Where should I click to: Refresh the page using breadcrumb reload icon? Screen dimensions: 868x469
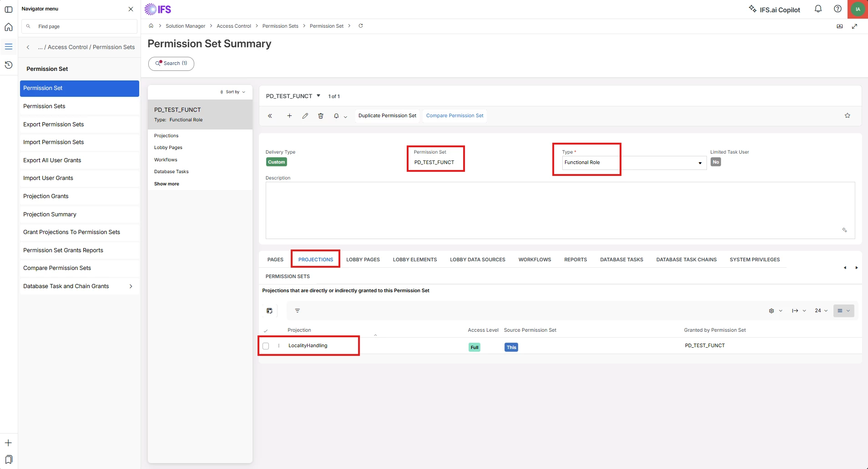pyautogui.click(x=361, y=26)
